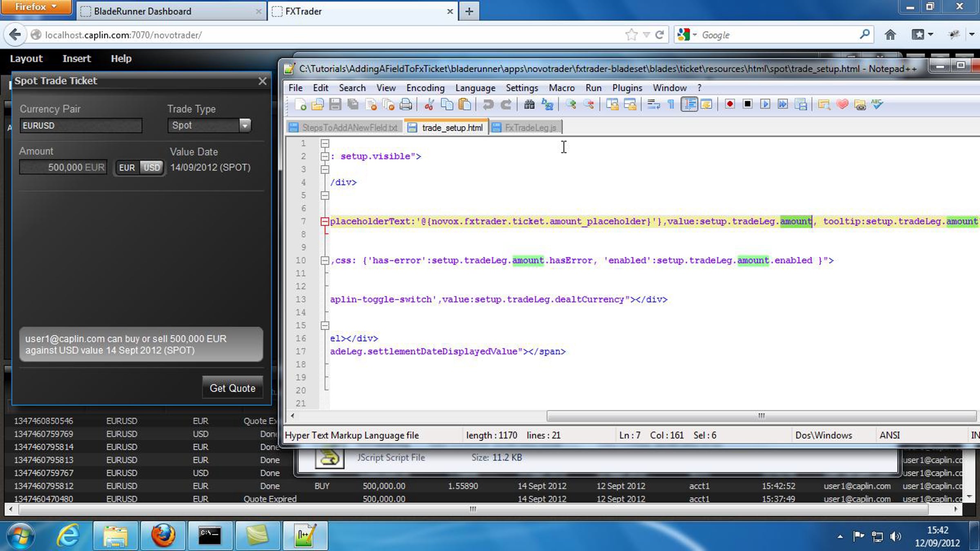
Task: Switch to the FxTradeLeg.js tab
Action: click(525, 127)
